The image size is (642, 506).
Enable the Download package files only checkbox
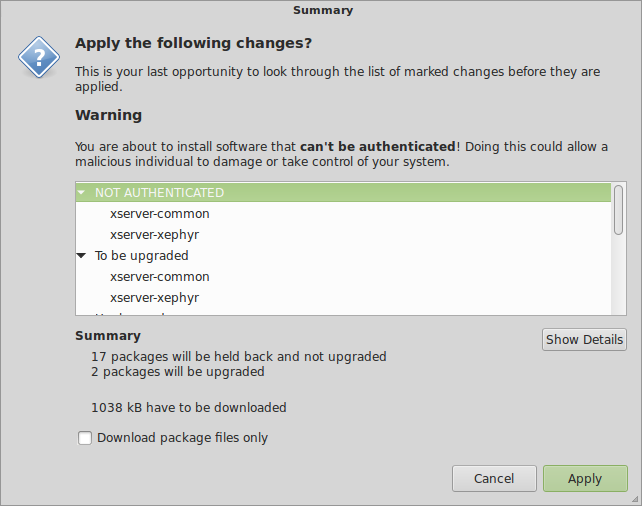point(85,438)
